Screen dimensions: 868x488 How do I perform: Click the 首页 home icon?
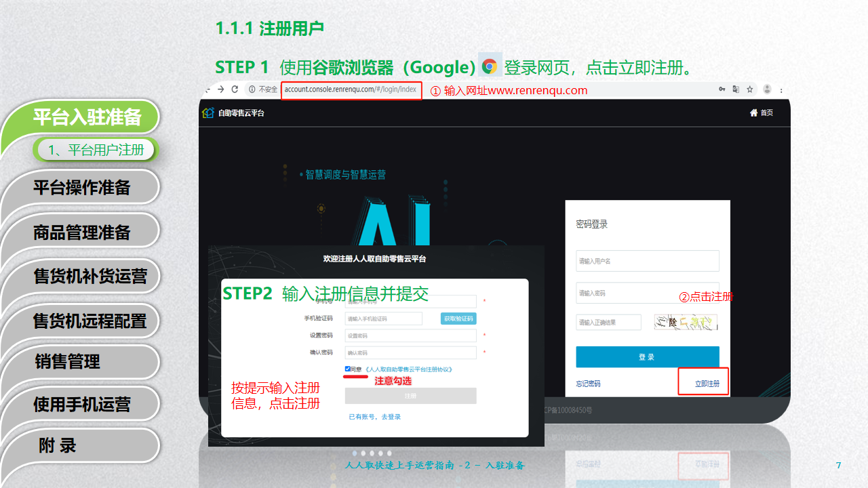pyautogui.click(x=753, y=113)
